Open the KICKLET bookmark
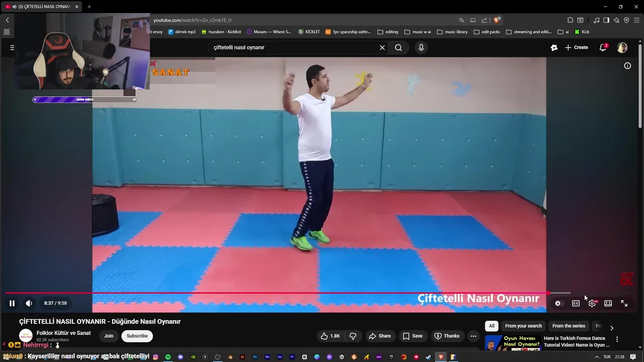 pos(309,32)
